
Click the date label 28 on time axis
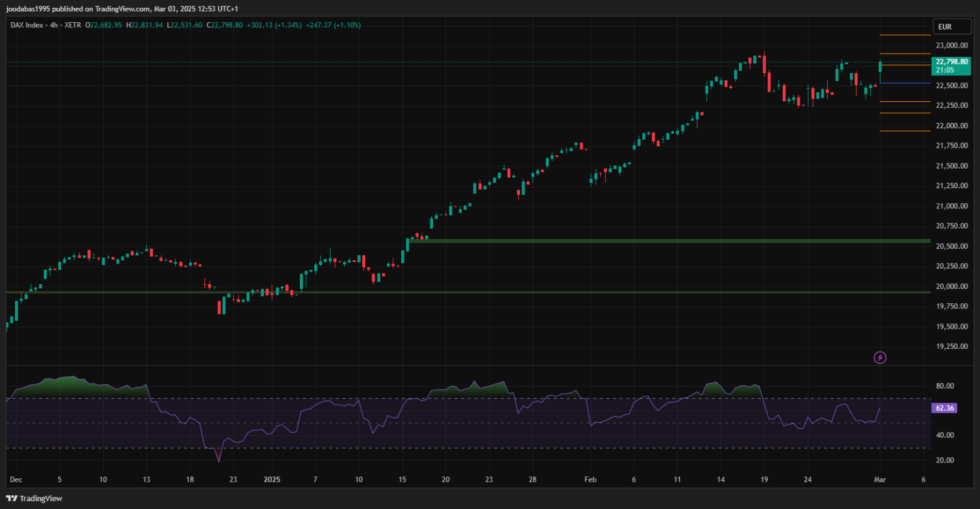532,480
